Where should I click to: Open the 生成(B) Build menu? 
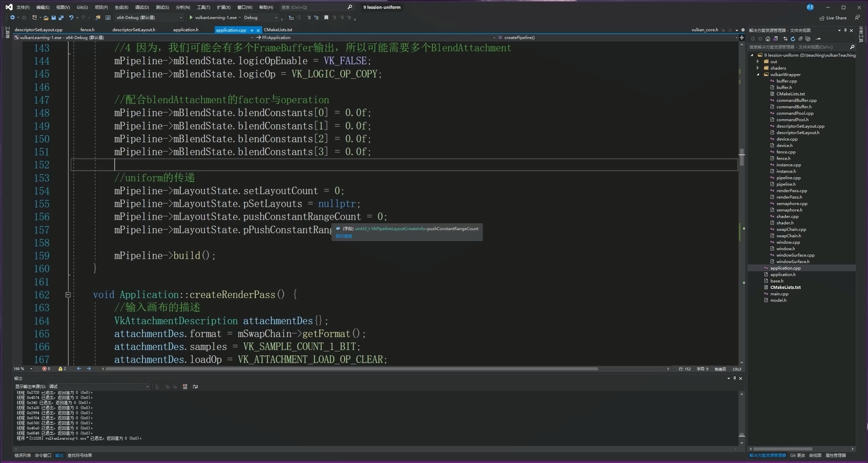121,7
